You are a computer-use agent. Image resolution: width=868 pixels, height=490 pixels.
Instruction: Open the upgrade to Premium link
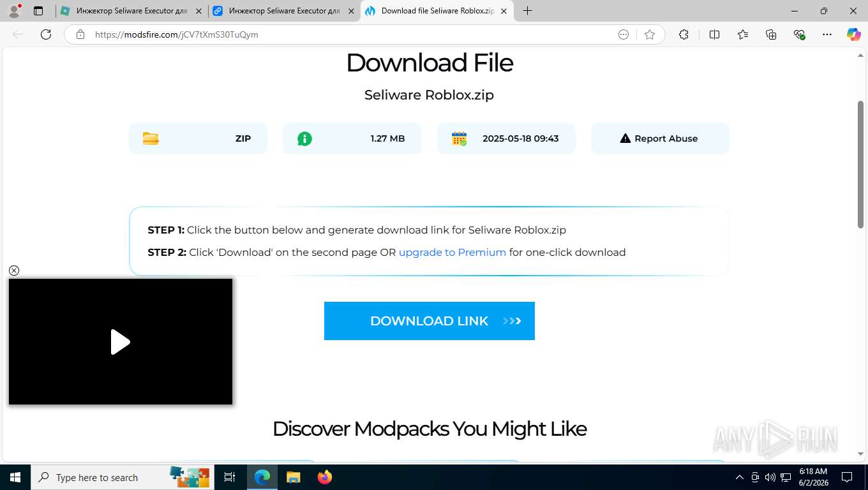click(453, 252)
